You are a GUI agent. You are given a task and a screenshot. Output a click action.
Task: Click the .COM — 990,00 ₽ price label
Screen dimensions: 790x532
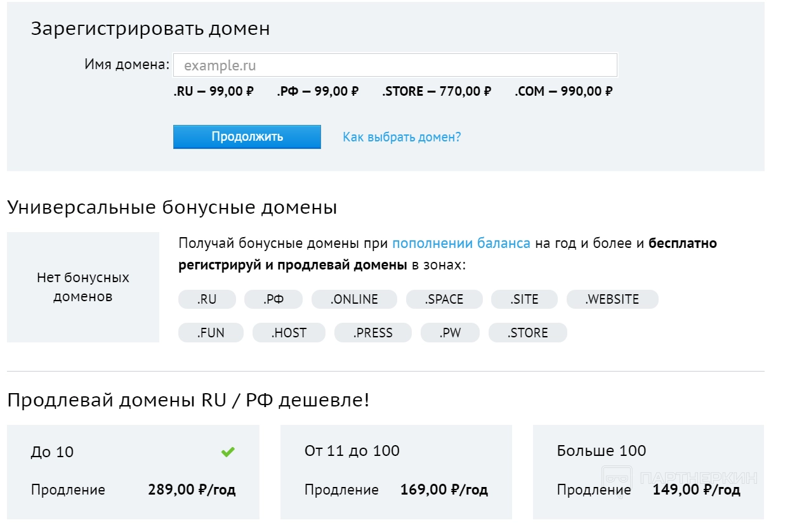point(563,91)
